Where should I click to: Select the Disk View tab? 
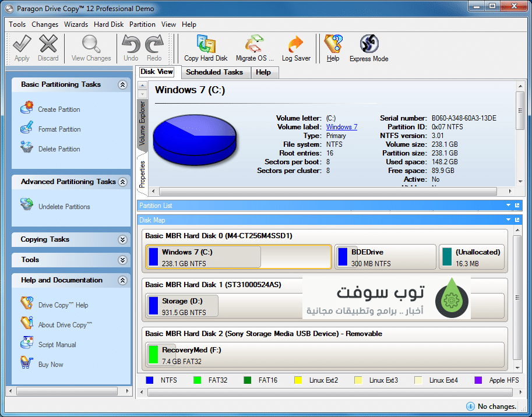tap(157, 72)
